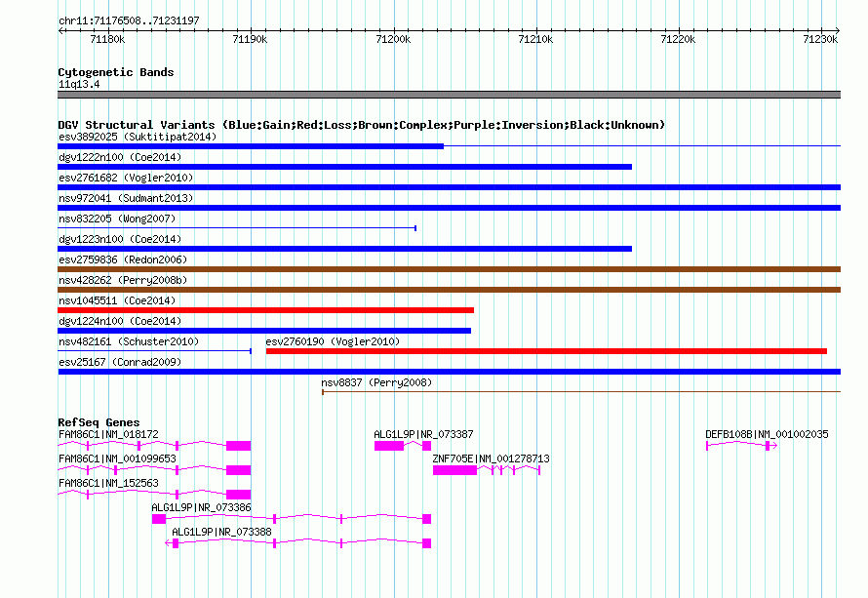Image resolution: width=868 pixels, height=598 pixels.
Task: Click the Cytogenetic Bands track heading
Action: (x=116, y=72)
